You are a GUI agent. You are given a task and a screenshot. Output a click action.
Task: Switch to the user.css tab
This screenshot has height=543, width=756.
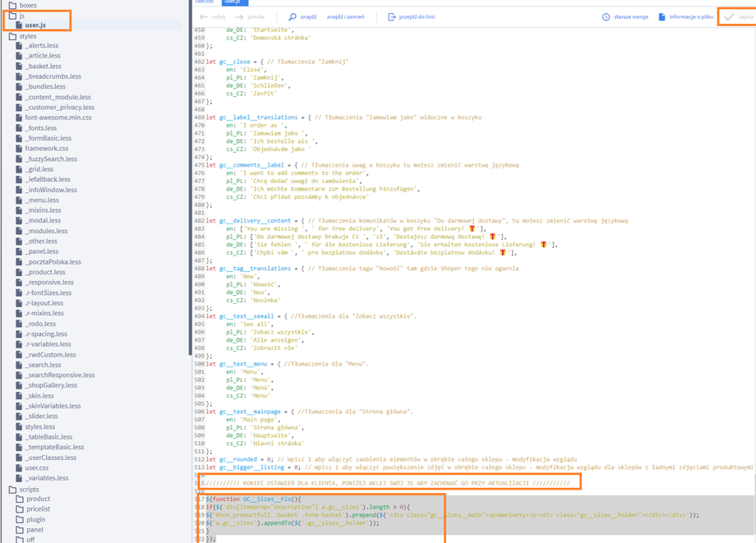click(x=205, y=2)
